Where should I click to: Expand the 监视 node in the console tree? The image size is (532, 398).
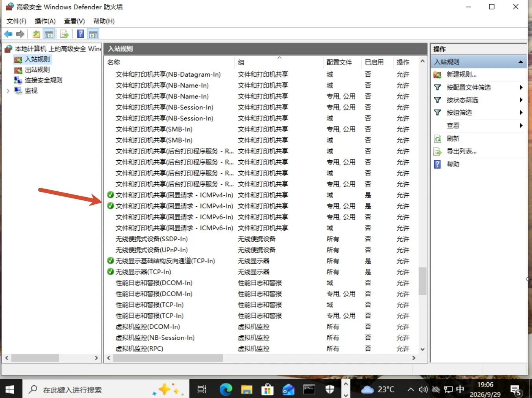(x=8, y=91)
